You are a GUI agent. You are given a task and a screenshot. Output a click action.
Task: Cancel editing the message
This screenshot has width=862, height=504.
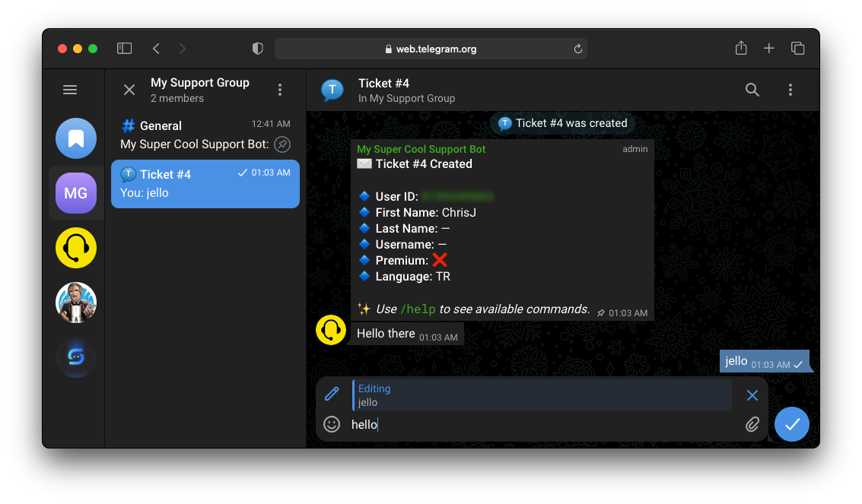752,395
